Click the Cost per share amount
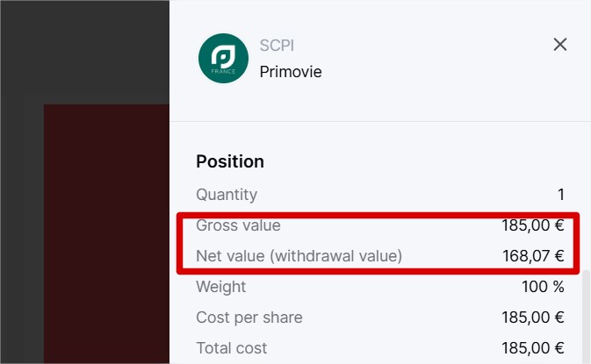The height and width of the screenshot is (364, 591). (x=532, y=318)
